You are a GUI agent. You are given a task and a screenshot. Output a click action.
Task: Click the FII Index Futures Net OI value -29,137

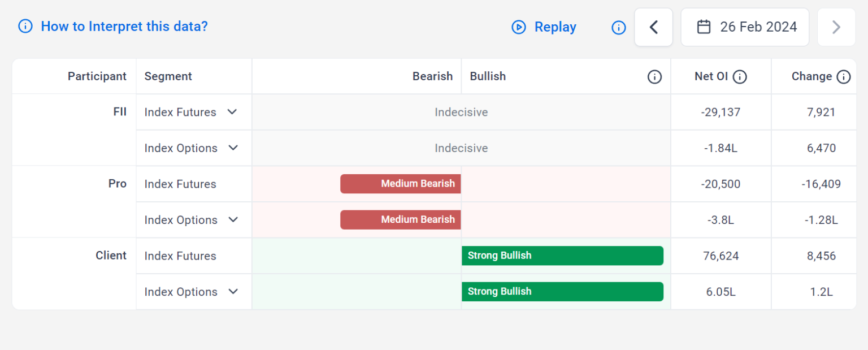[721, 112]
